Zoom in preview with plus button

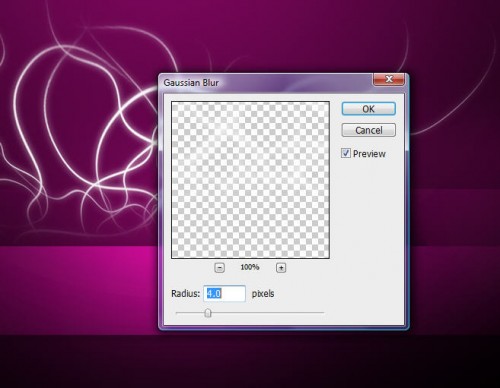point(281,268)
